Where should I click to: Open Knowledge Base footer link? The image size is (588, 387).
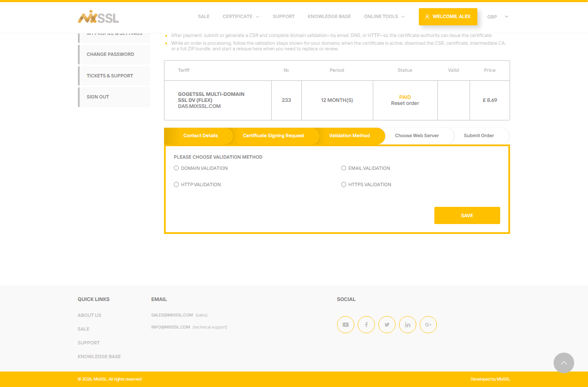pos(99,356)
